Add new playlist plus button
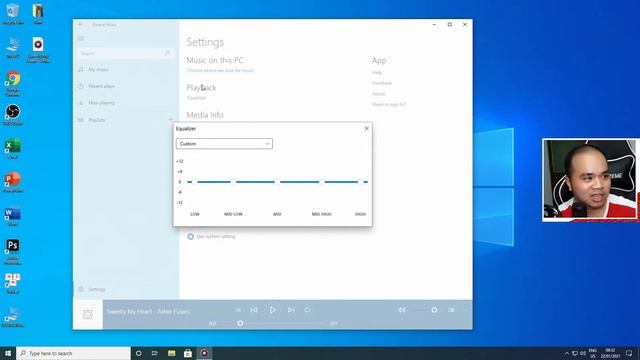The height and width of the screenshot is (360, 640). pos(171,120)
